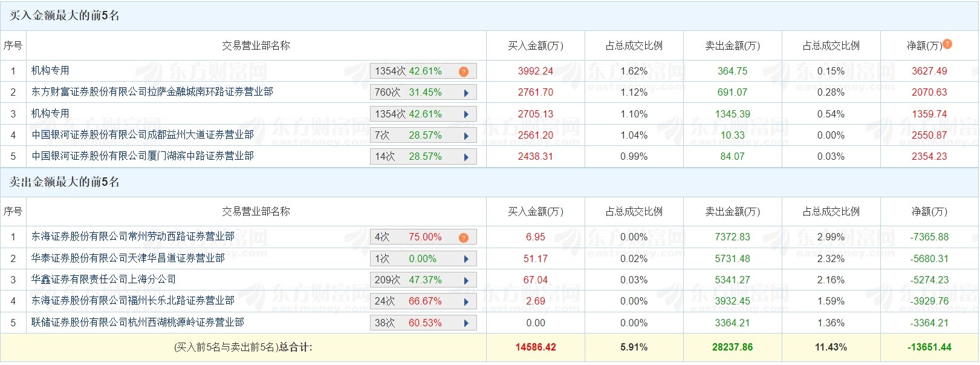Click the total sell share 11.43%
Screen dimensions: 980x365
tap(831, 347)
